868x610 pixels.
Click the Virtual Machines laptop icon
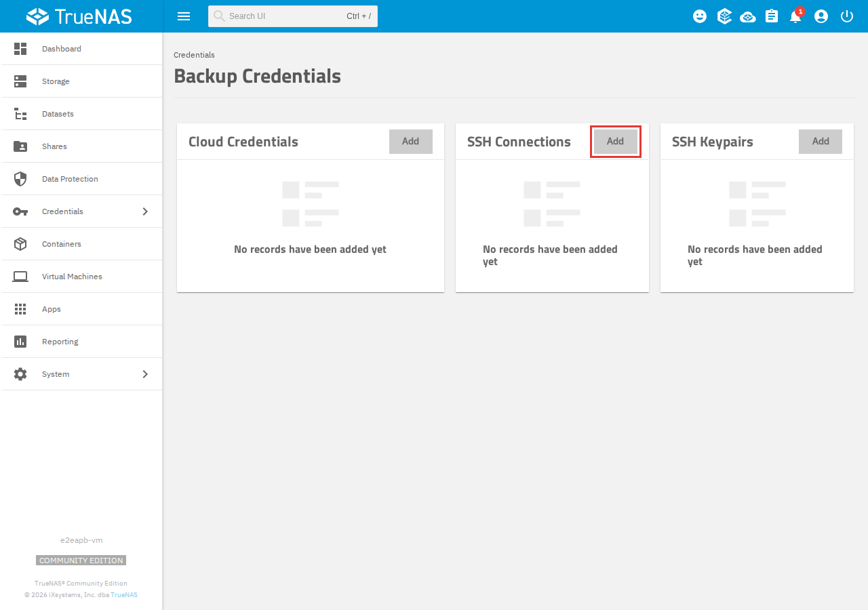click(x=20, y=277)
